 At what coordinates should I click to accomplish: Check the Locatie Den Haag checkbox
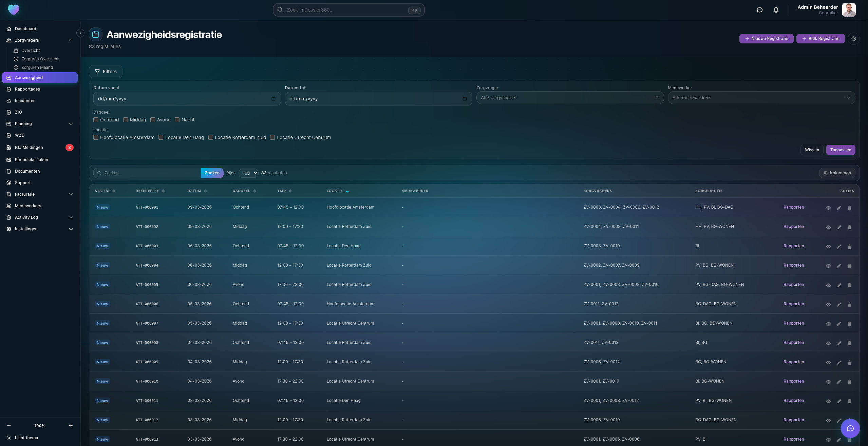tap(161, 137)
